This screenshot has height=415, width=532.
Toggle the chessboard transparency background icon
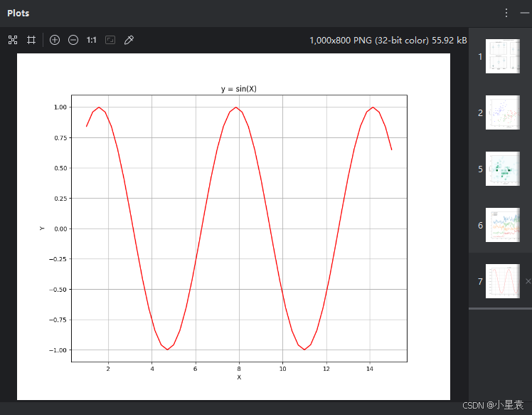[13, 40]
